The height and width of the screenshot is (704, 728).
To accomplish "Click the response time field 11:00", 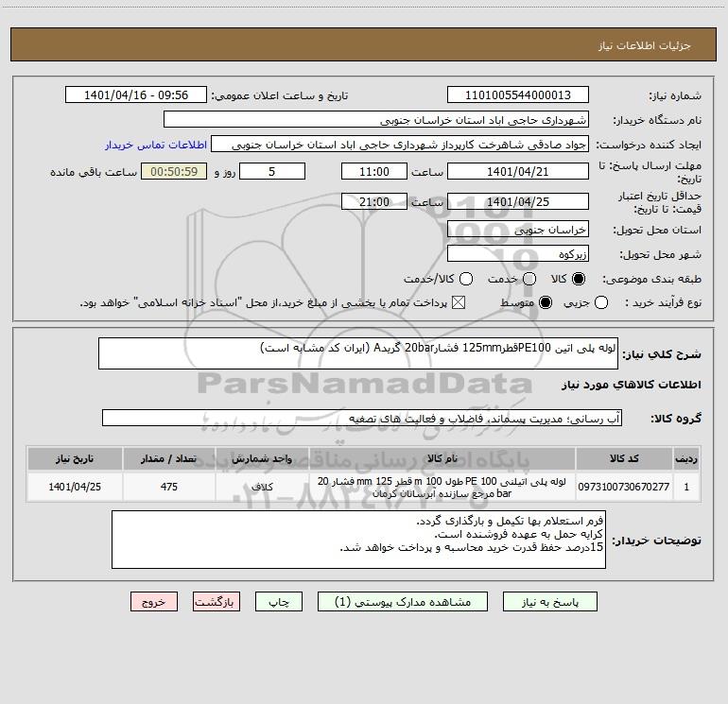I will click(374, 172).
